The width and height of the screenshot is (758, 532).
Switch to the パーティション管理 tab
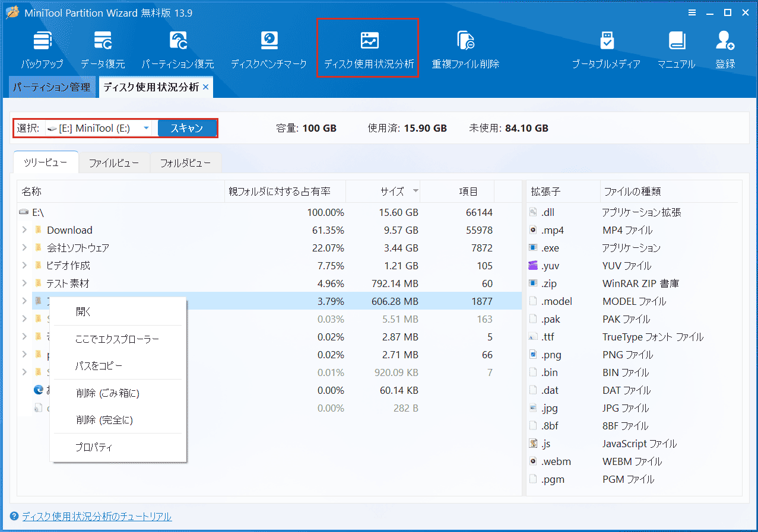(52, 87)
